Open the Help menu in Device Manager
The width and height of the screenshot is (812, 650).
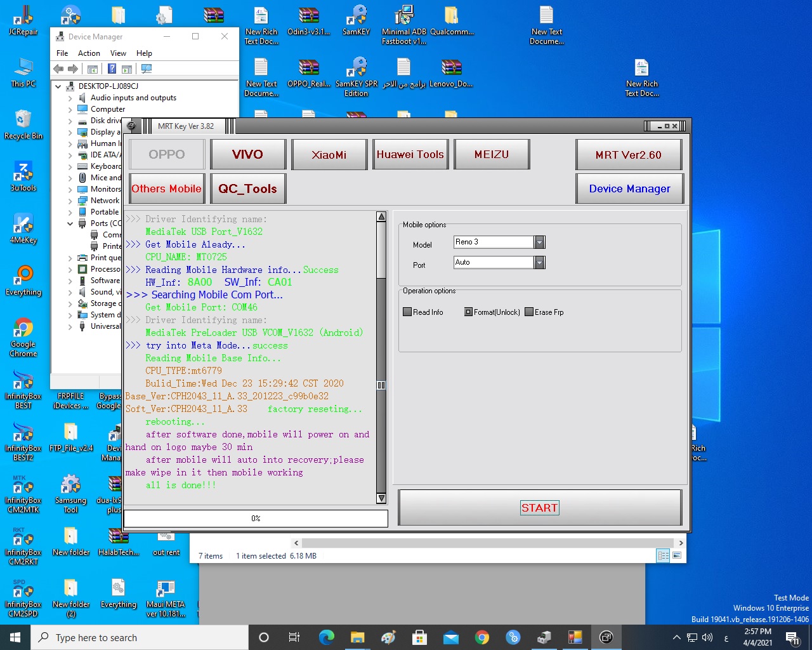click(x=144, y=53)
